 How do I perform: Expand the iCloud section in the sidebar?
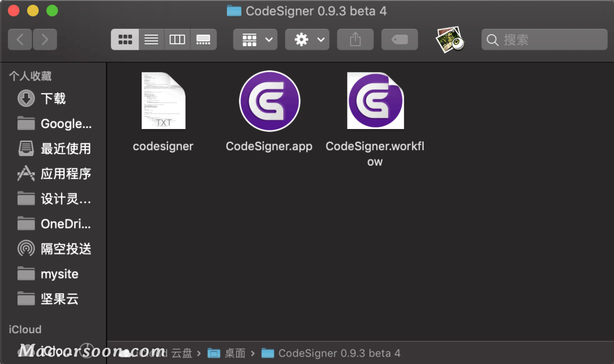(25, 329)
